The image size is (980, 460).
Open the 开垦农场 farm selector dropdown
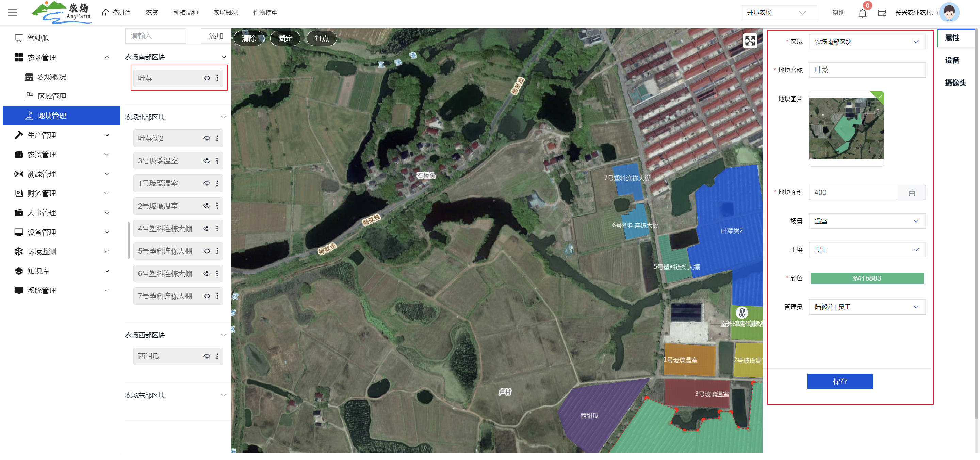click(778, 13)
